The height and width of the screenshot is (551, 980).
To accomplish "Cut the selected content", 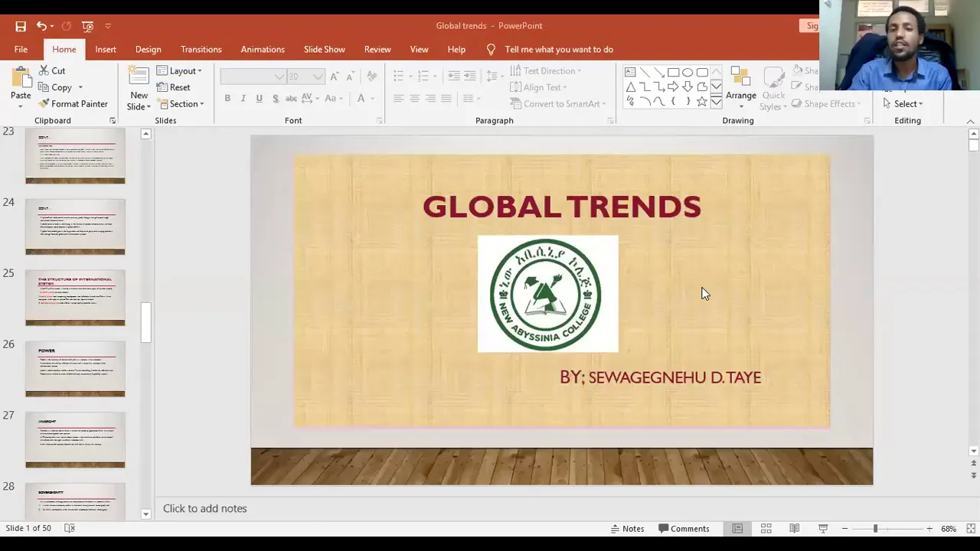I will click(x=52, y=70).
